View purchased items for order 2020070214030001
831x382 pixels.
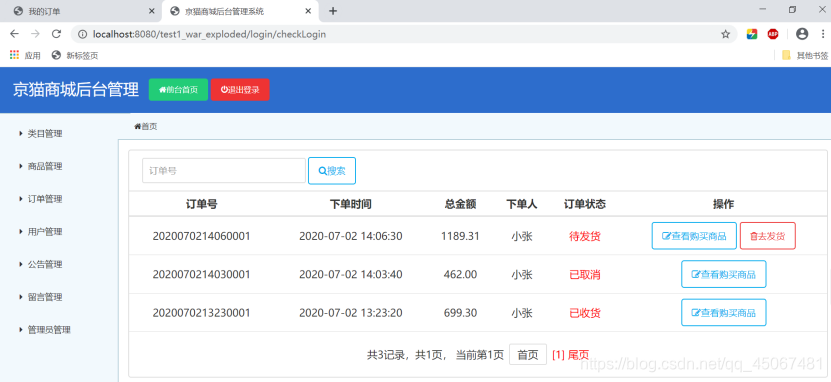tap(723, 274)
